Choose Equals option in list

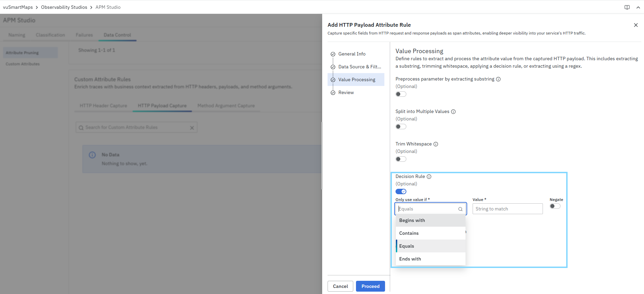click(x=431, y=246)
